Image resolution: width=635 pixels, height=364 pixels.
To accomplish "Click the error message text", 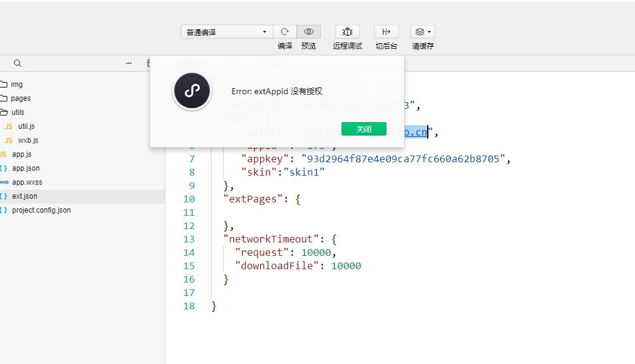I will [x=277, y=91].
